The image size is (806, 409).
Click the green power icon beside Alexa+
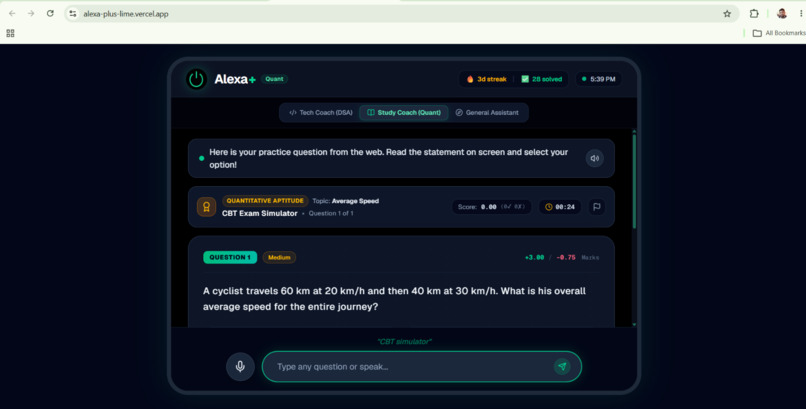(x=196, y=79)
